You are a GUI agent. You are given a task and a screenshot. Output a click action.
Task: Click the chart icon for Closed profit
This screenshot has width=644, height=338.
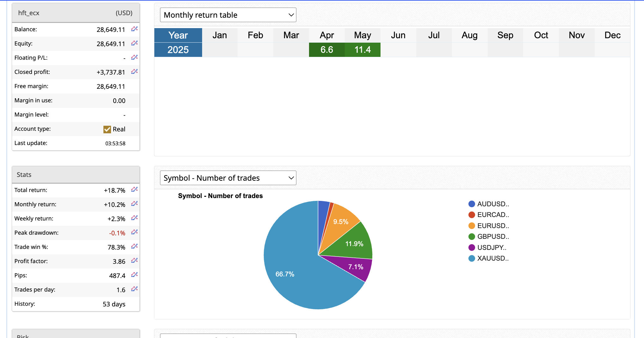[x=134, y=72]
